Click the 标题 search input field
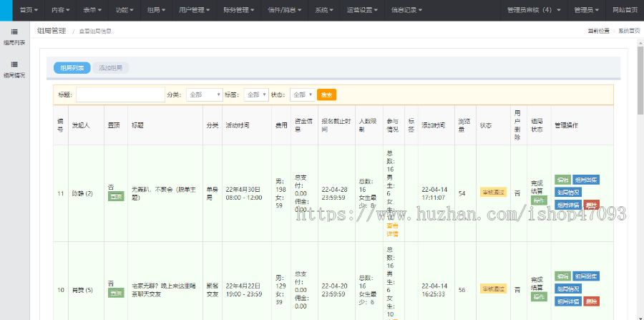This screenshot has height=320, width=644. click(120, 94)
